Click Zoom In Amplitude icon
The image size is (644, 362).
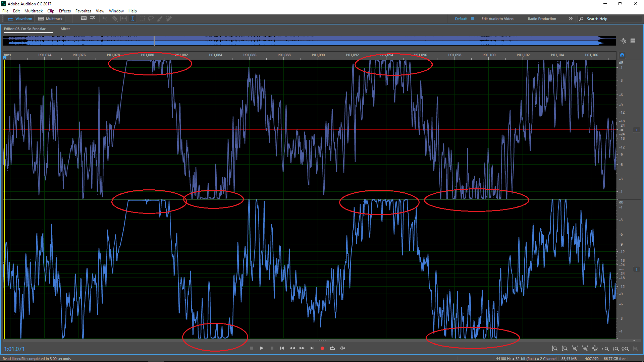pyautogui.click(x=555, y=349)
